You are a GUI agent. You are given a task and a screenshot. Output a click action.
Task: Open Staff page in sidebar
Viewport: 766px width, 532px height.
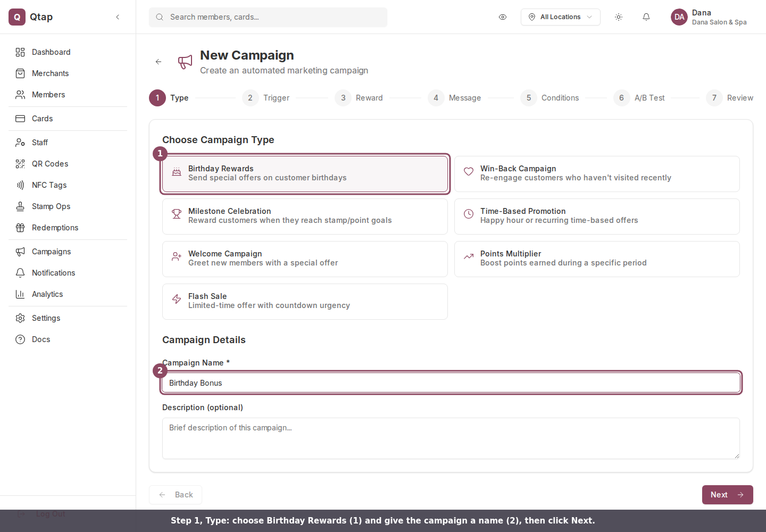tap(68, 143)
